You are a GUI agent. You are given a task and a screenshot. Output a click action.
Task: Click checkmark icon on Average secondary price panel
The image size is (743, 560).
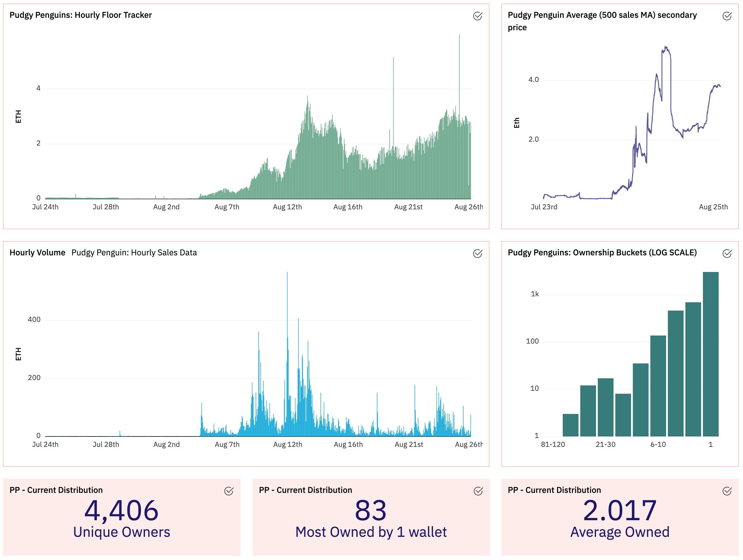727,16
